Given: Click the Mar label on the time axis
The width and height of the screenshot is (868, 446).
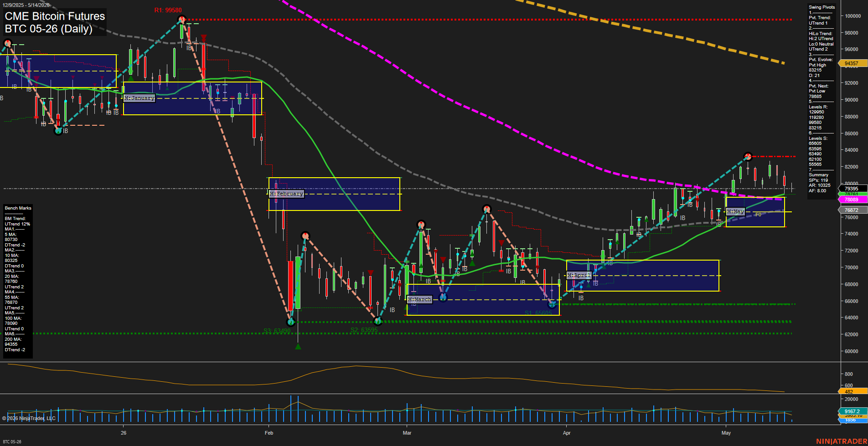Looking at the screenshot, I should tap(407, 433).
